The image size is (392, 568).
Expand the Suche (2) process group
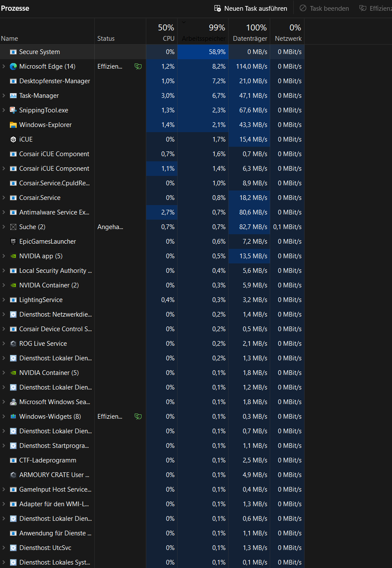(4, 227)
